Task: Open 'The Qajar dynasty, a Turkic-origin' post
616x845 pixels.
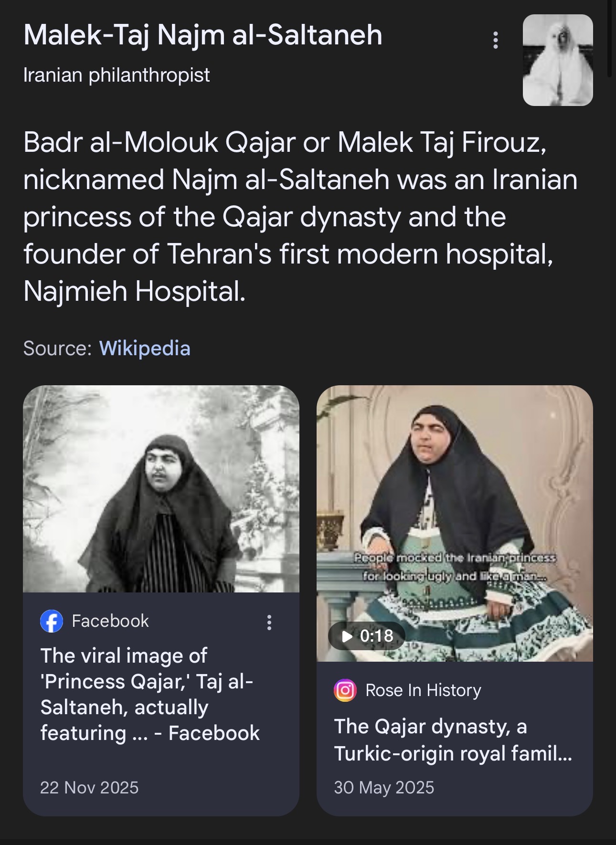Action: point(453,739)
